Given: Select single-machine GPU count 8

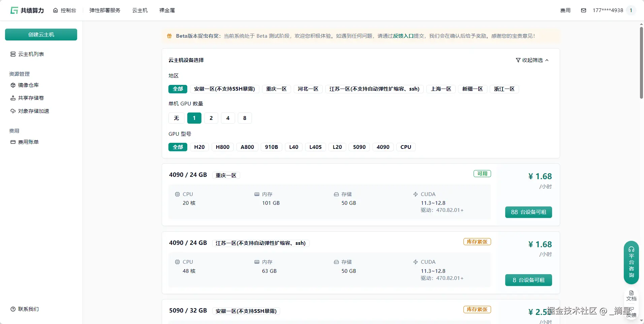Looking at the screenshot, I should click(245, 118).
